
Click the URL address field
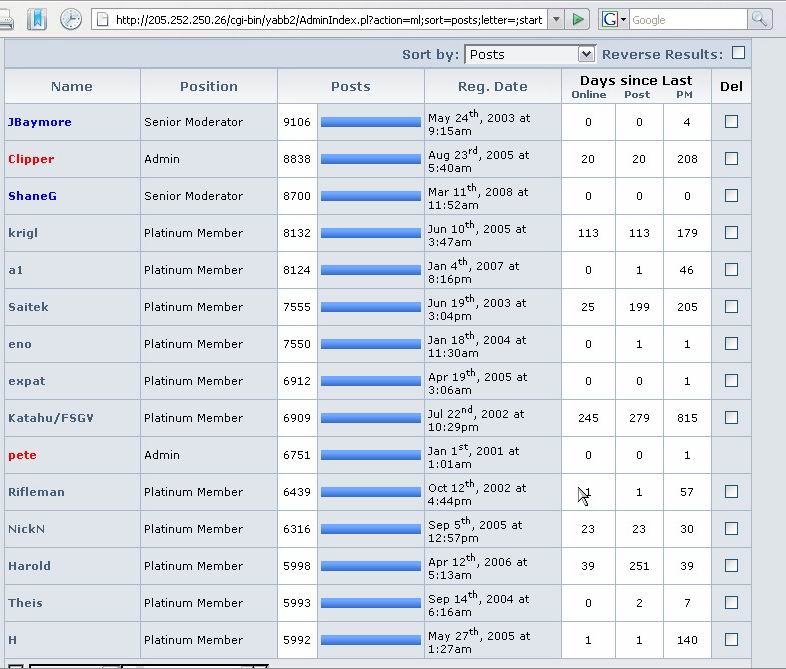(x=328, y=19)
